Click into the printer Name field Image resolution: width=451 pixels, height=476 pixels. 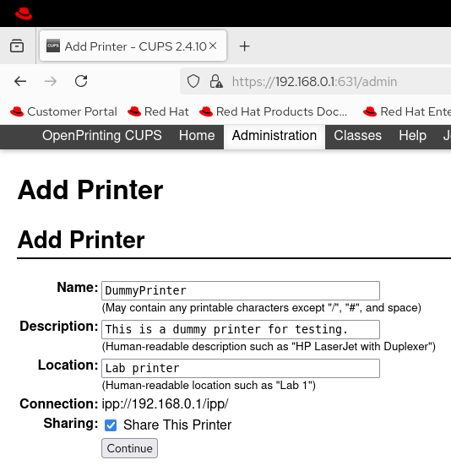click(241, 291)
